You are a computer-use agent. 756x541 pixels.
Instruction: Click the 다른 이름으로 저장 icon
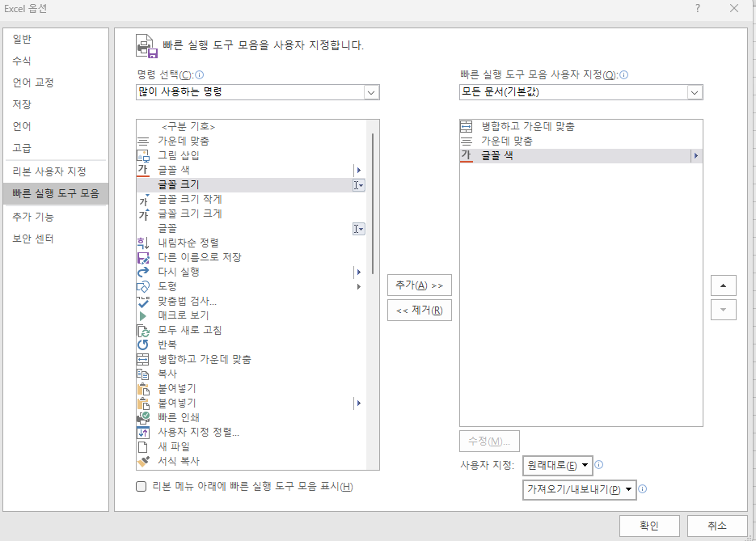point(143,257)
